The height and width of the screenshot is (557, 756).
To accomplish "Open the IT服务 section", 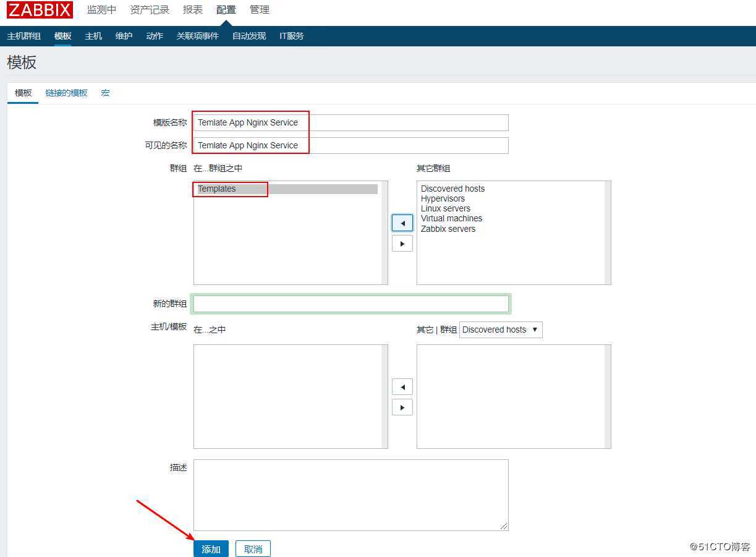I will pyautogui.click(x=291, y=36).
